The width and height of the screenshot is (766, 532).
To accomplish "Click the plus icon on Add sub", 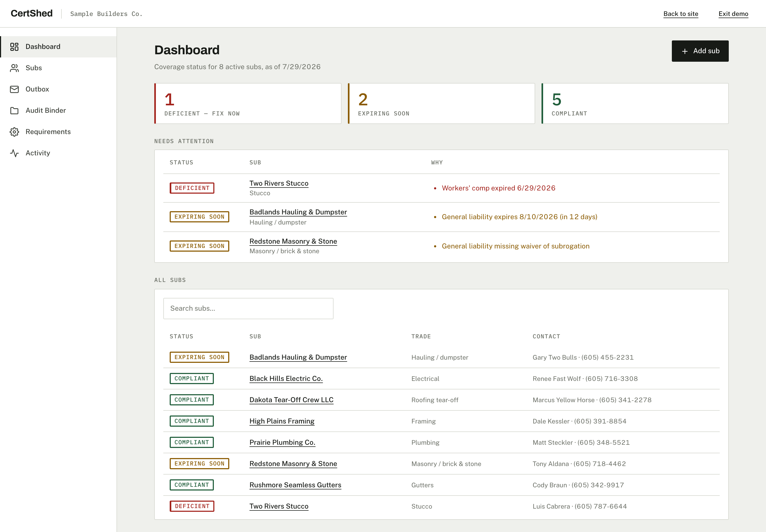I will (x=685, y=51).
